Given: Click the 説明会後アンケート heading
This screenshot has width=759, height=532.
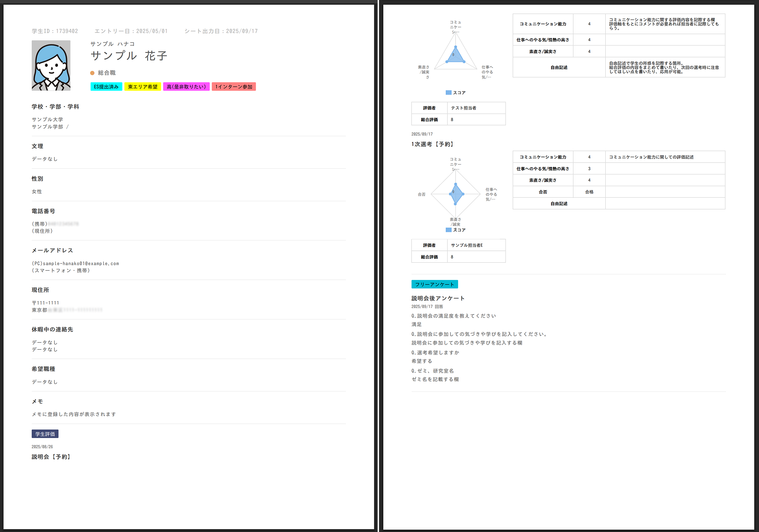Looking at the screenshot, I should (x=438, y=298).
